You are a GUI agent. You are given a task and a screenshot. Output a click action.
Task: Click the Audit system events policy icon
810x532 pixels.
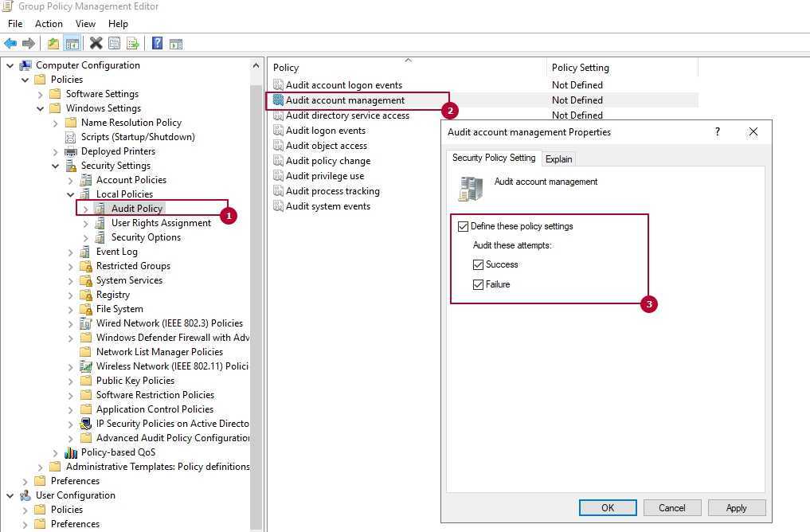pos(279,206)
